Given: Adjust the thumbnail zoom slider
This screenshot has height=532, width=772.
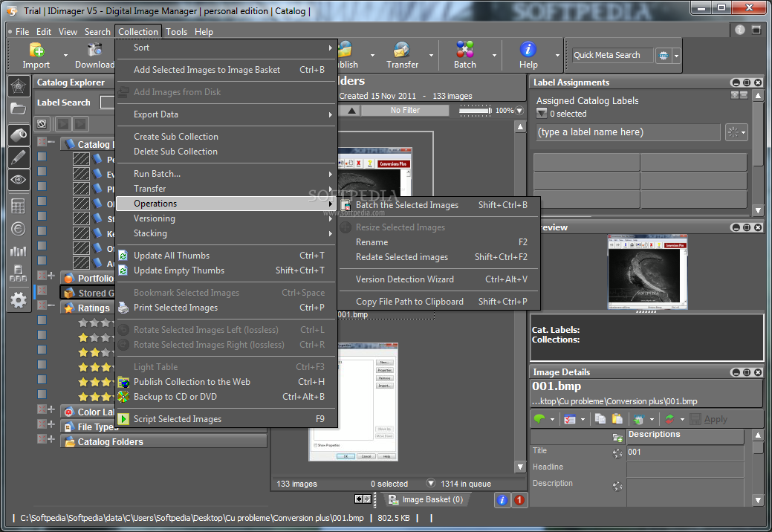Looking at the screenshot, I should pyautogui.click(x=475, y=111).
